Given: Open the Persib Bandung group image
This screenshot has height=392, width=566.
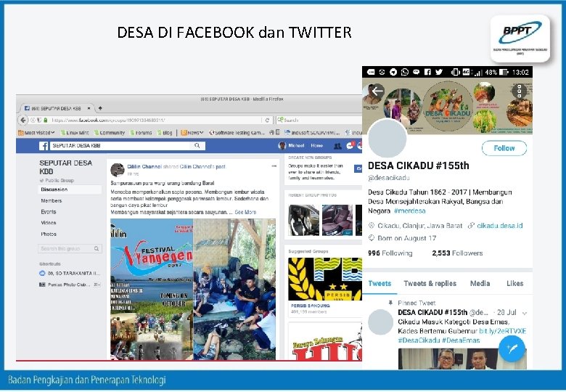Looking at the screenshot, I should pyautogui.click(x=325, y=279).
